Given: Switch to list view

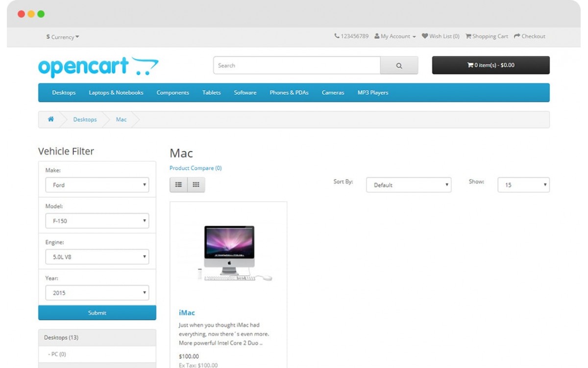Looking at the screenshot, I should (x=178, y=184).
